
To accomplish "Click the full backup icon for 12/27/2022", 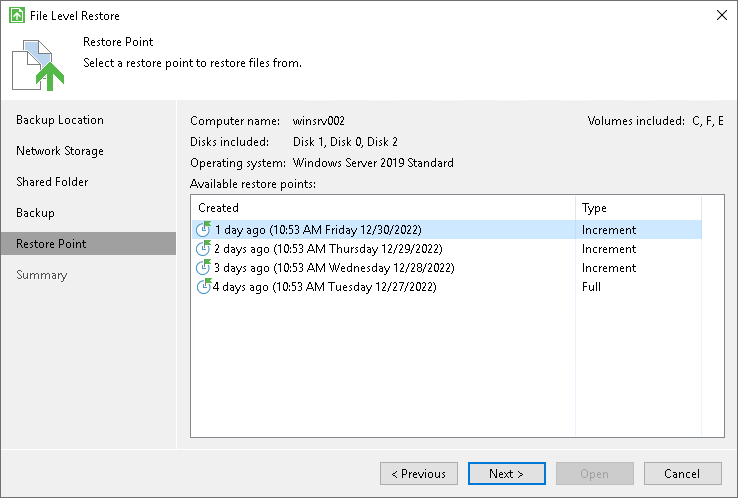I will click(x=203, y=286).
